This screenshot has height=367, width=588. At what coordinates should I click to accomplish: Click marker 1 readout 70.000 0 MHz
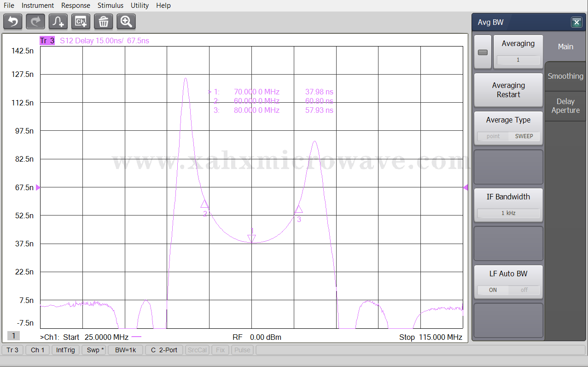click(256, 92)
